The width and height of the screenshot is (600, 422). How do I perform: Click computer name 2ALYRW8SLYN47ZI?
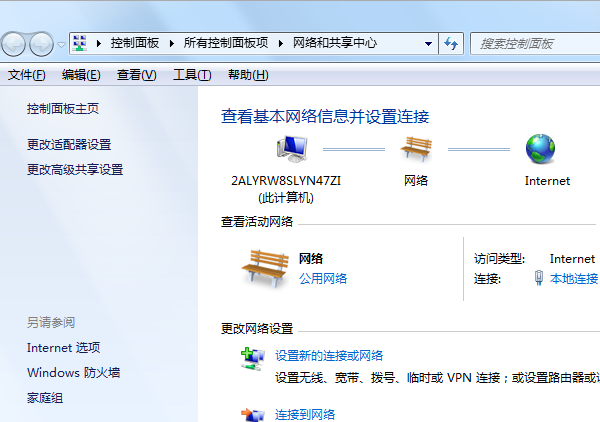pos(286,181)
